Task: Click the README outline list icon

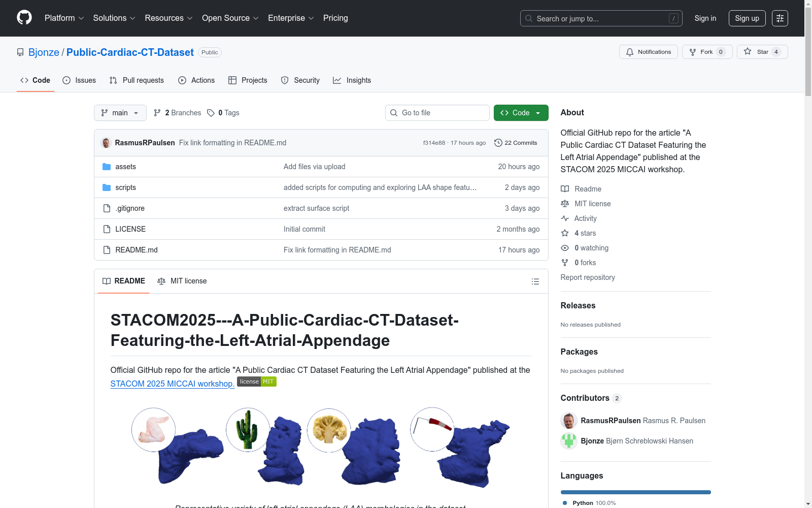Action: [535, 281]
